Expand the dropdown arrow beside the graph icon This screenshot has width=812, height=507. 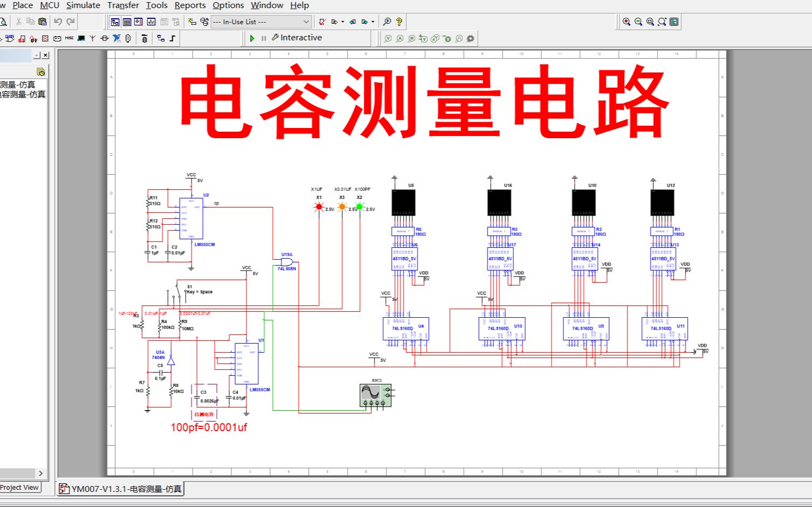pos(343,22)
